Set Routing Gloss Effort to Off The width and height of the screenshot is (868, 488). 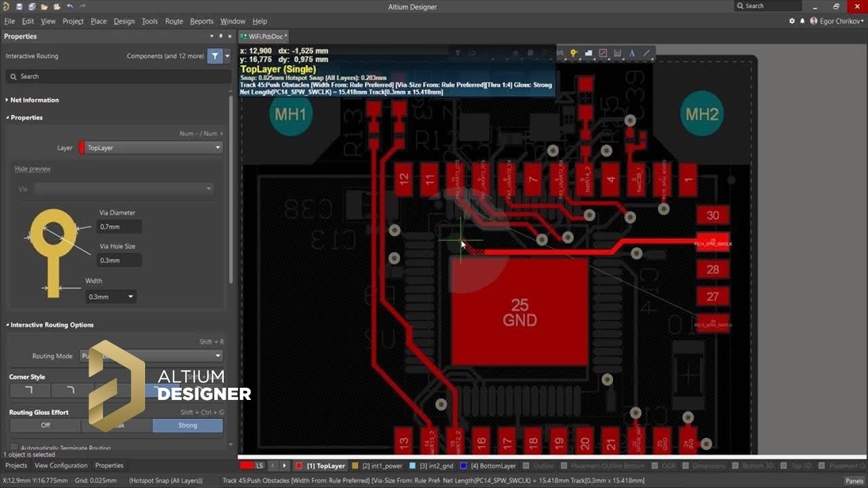(x=45, y=425)
